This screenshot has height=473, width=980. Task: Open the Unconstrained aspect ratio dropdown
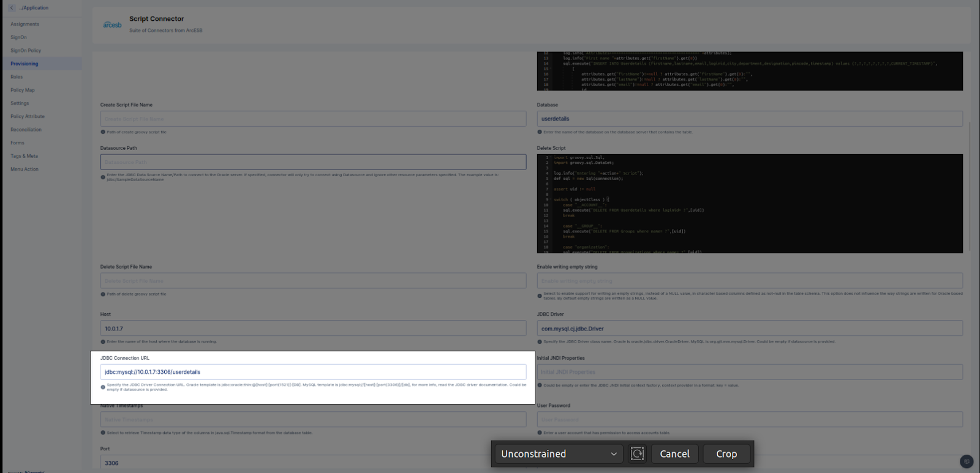click(x=559, y=454)
